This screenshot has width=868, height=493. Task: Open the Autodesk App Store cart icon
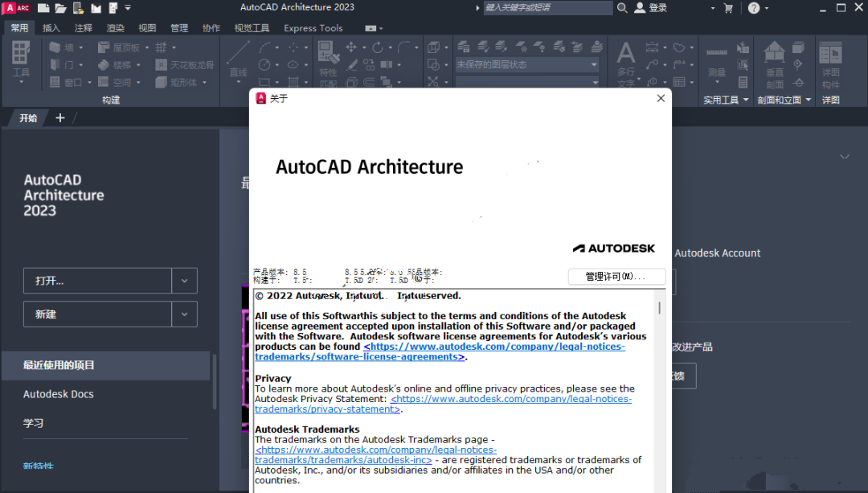(x=728, y=8)
